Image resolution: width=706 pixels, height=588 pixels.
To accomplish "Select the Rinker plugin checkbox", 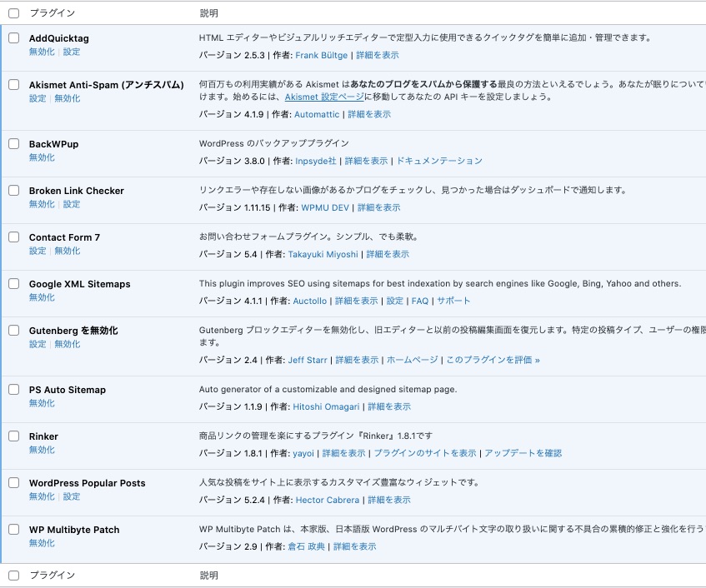I will tap(14, 436).
